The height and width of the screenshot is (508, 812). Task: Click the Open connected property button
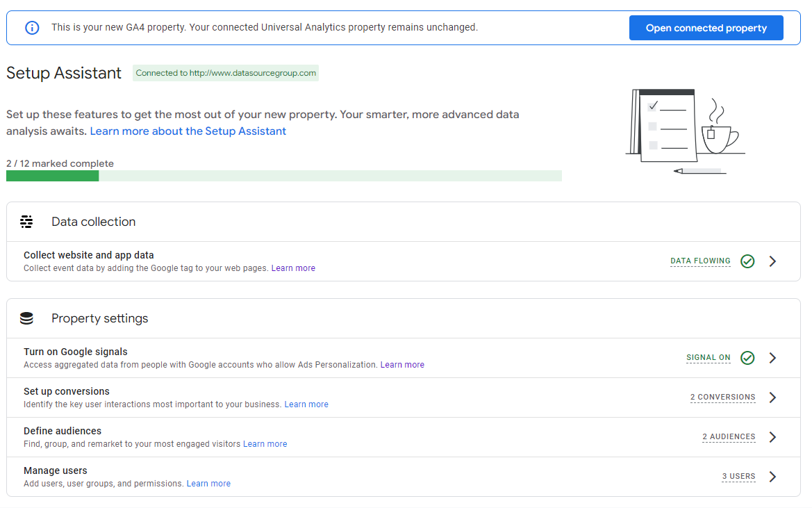[706, 28]
